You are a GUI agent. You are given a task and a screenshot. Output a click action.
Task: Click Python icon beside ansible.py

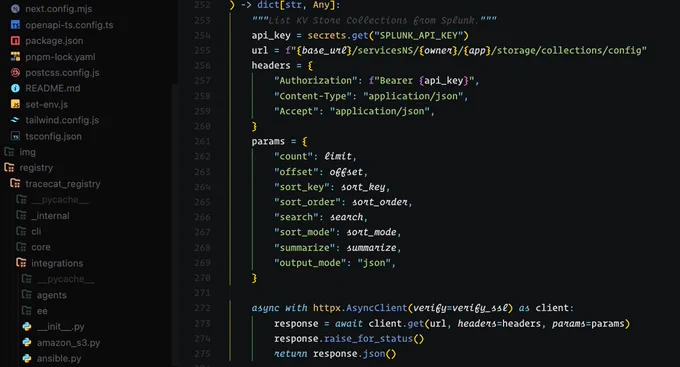(x=27, y=358)
